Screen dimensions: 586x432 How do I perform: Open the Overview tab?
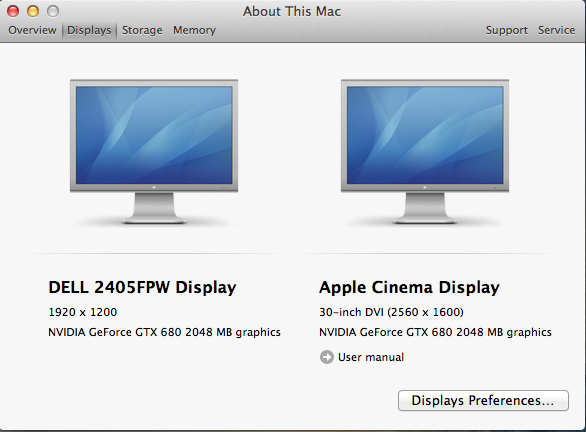point(32,30)
